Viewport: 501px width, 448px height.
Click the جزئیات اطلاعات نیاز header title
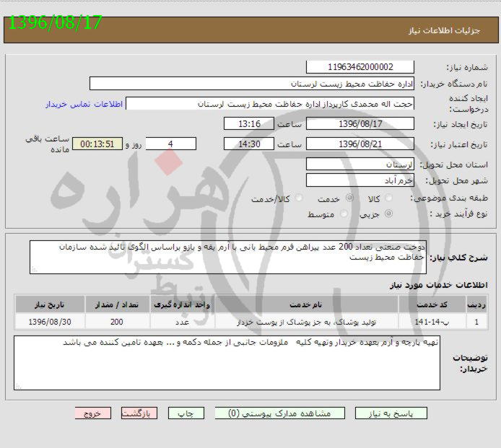pyautogui.click(x=445, y=30)
